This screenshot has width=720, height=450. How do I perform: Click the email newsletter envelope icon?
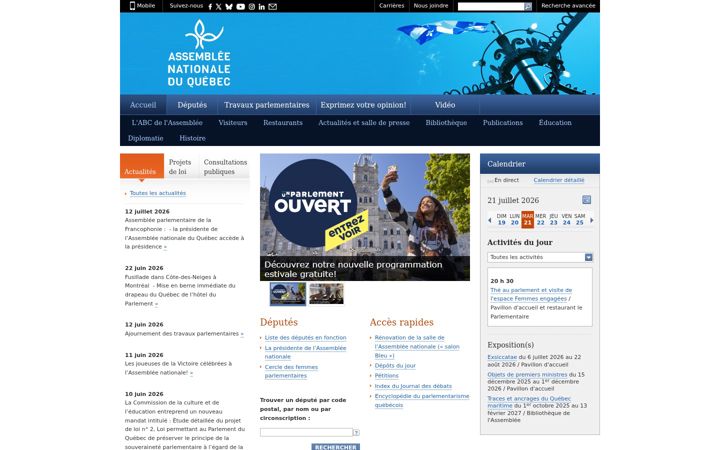(x=273, y=7)
